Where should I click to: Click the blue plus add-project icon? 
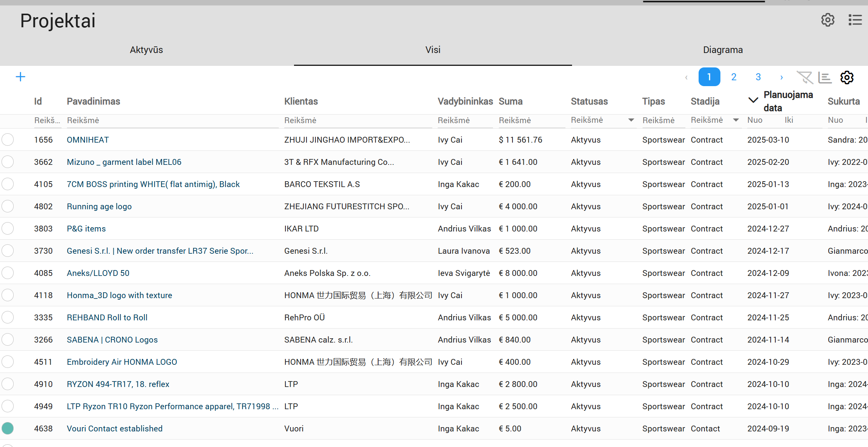(x=20, y=77)
